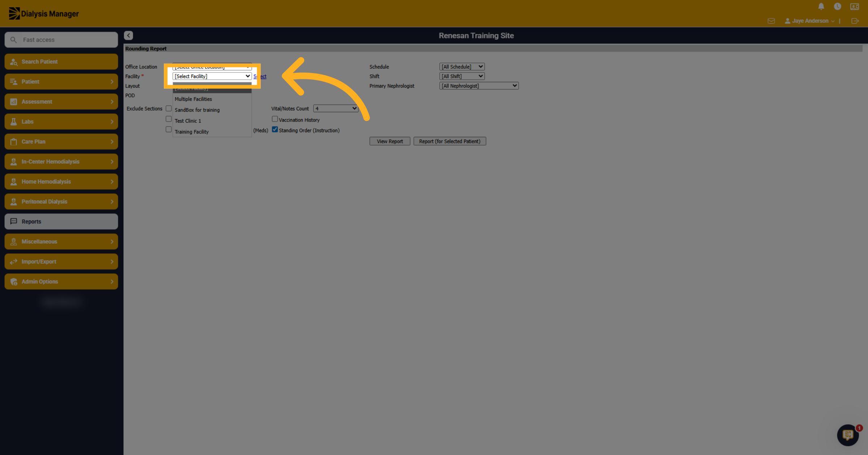868x455 pixels.
Task: Choose Multiple Facilities option
Action: (212, 99)
